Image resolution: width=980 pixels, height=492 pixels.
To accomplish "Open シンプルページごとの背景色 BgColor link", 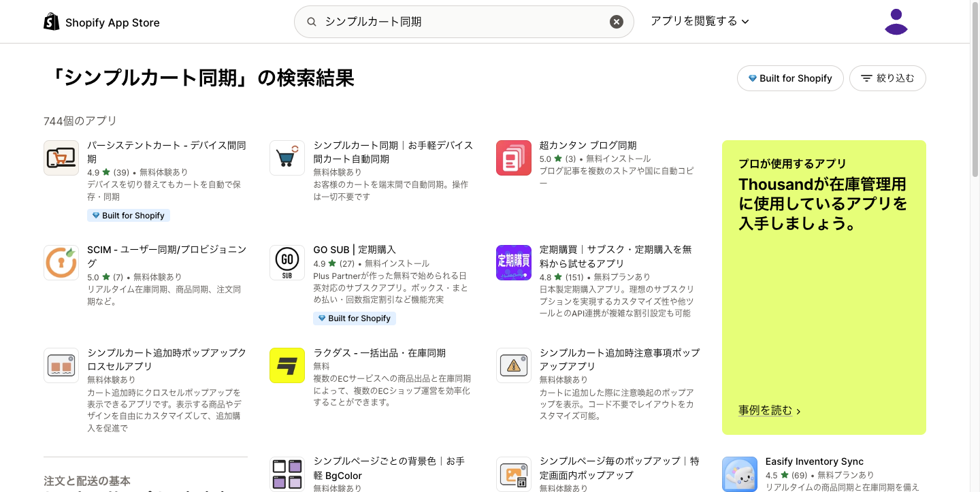I will 389,468.
